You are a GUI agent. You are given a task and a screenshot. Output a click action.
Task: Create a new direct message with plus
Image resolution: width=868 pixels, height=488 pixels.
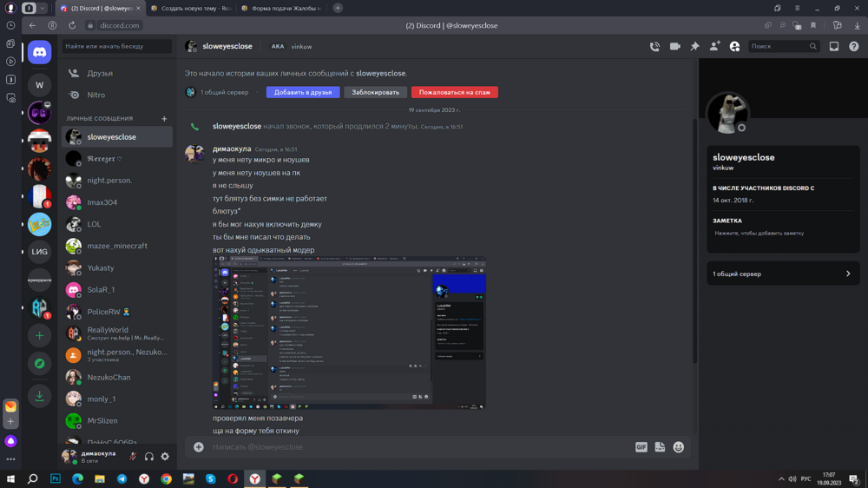pyautogui.click(x=164, y=119)
